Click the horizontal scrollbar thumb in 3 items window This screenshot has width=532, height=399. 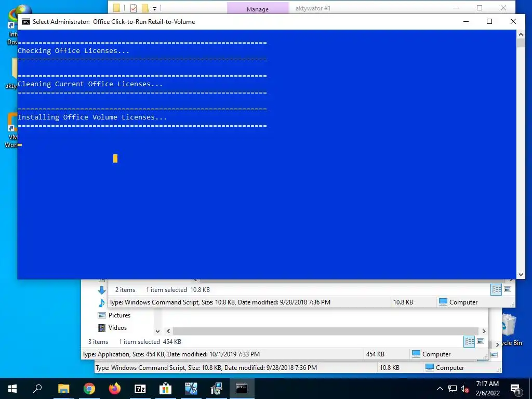[x=326, y=331]
